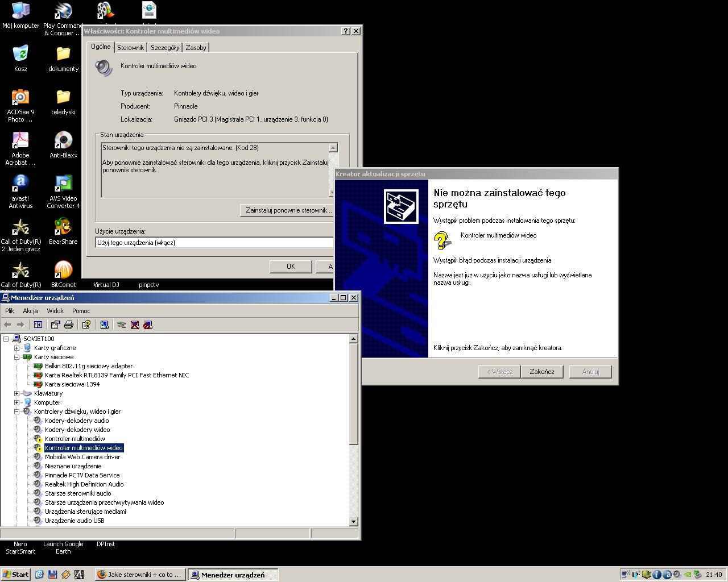Click the Back arrow in Device Manager toolbar
Image resolution: width=728 pixels, height=582 pixels.
coord(7,325)
